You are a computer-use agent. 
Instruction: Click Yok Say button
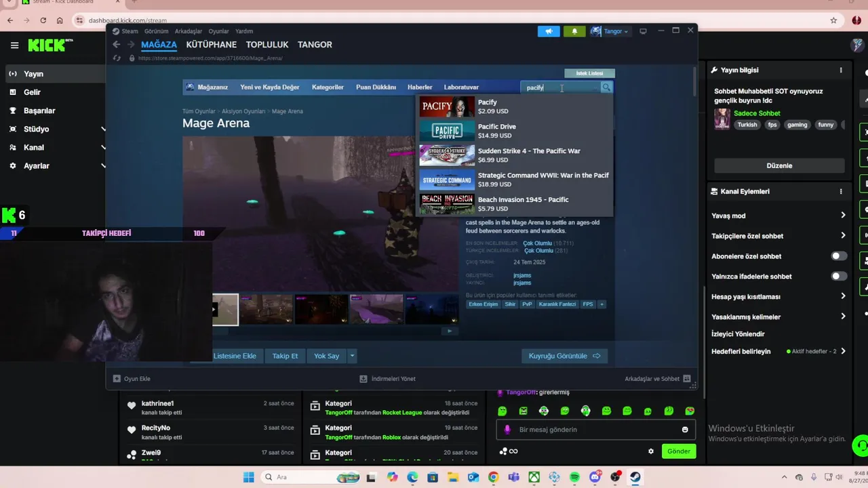326,356
